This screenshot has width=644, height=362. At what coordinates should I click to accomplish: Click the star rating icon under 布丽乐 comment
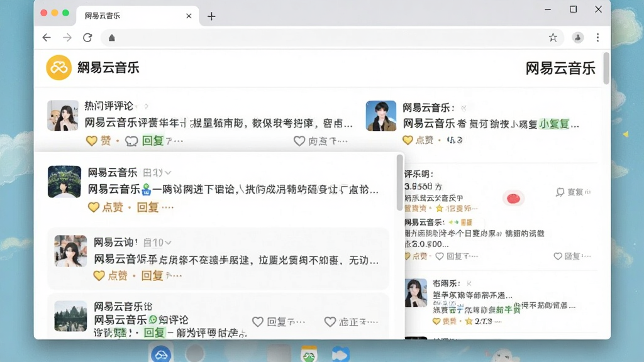click(469, 321)
